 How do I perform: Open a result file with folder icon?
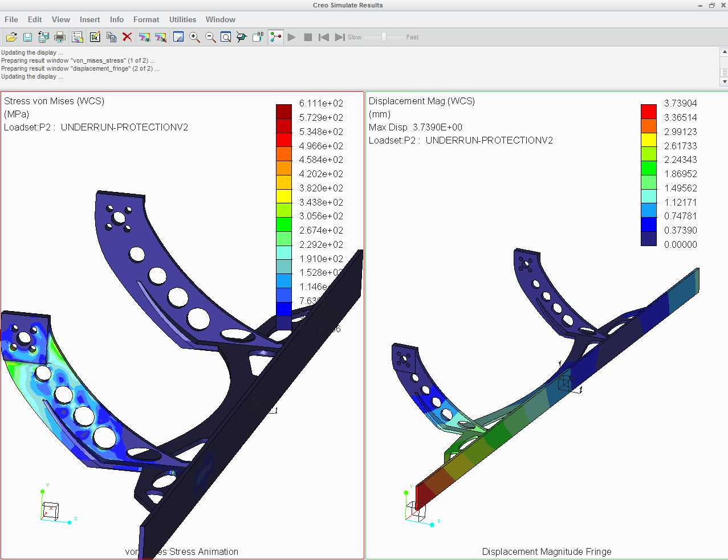pyautogui.click(x=11, y=37)
